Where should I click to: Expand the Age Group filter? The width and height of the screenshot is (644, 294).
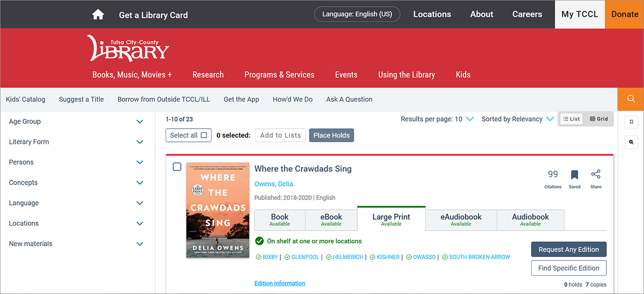[140, 121]
